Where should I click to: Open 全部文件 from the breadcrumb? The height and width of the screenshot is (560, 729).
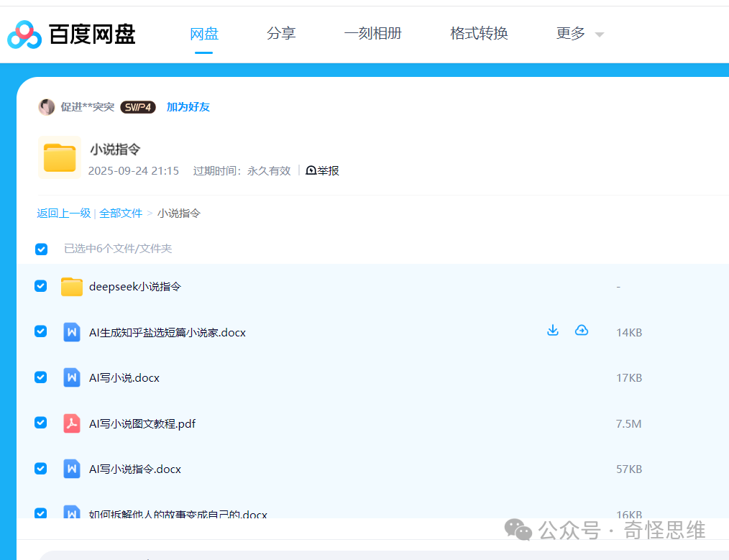pyautogui.click(x=121, y=213)
